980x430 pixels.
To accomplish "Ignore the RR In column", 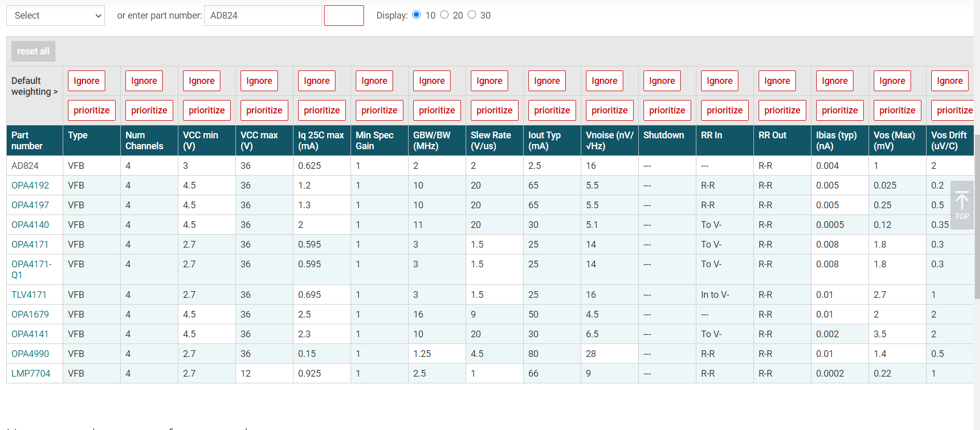I will point(720,81).
